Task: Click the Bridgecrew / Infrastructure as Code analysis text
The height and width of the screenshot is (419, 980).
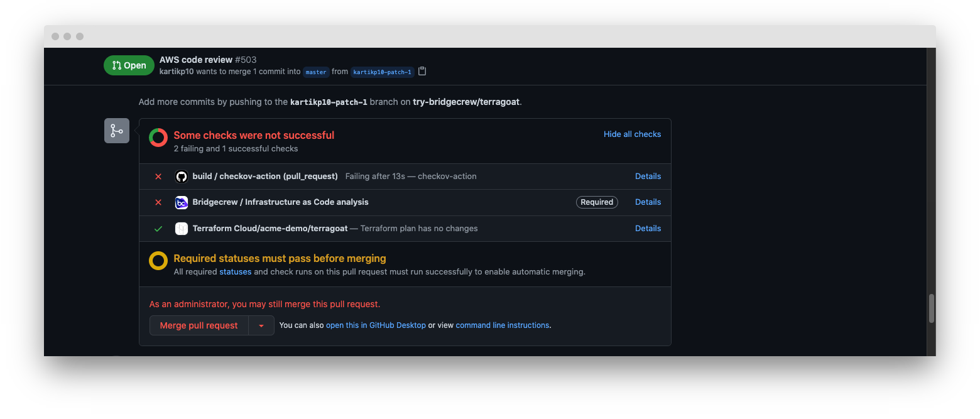Action: point(280,202)
